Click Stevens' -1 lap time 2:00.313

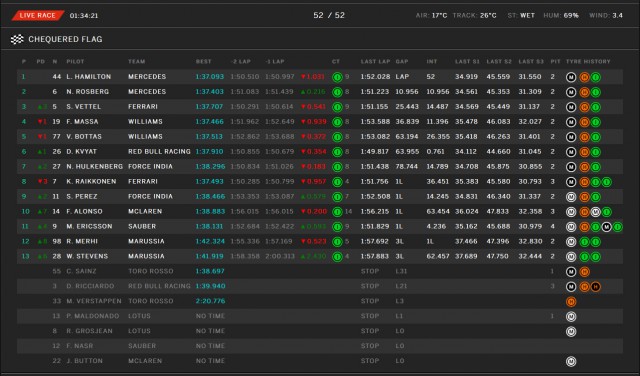point(280,256)
